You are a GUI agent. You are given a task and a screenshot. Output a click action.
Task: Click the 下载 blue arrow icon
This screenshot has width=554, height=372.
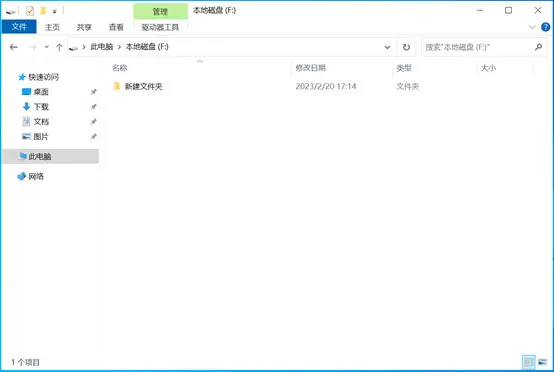click(x=26, y=106)
